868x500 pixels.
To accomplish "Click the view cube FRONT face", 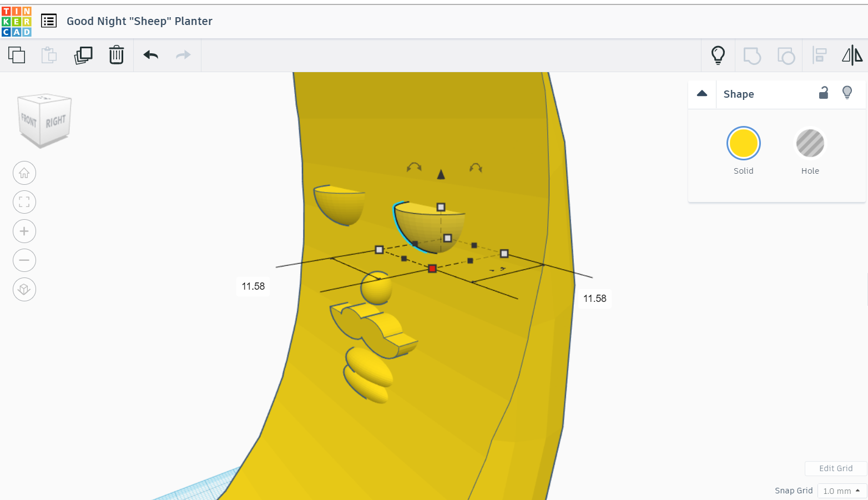I will (29, 119).
